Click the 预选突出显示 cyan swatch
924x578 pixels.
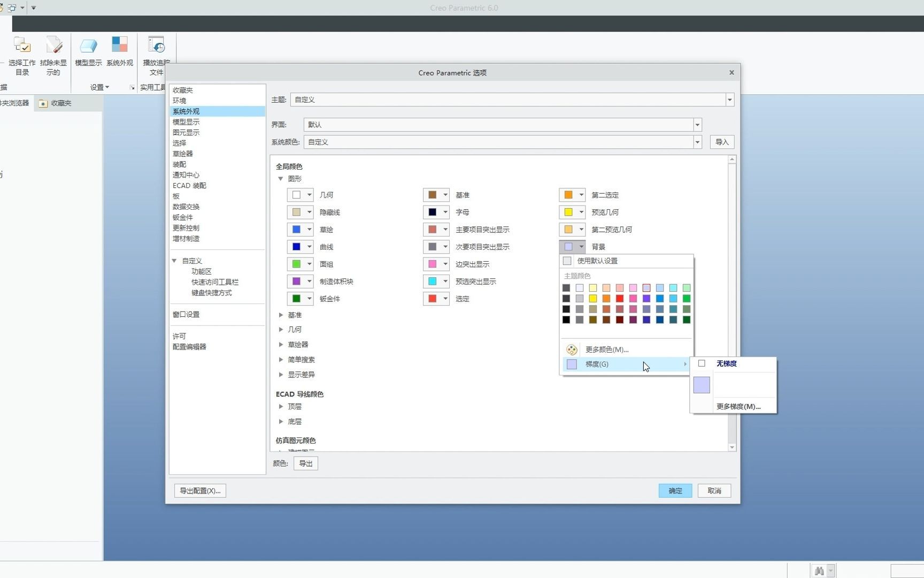[x=432, y=281]
